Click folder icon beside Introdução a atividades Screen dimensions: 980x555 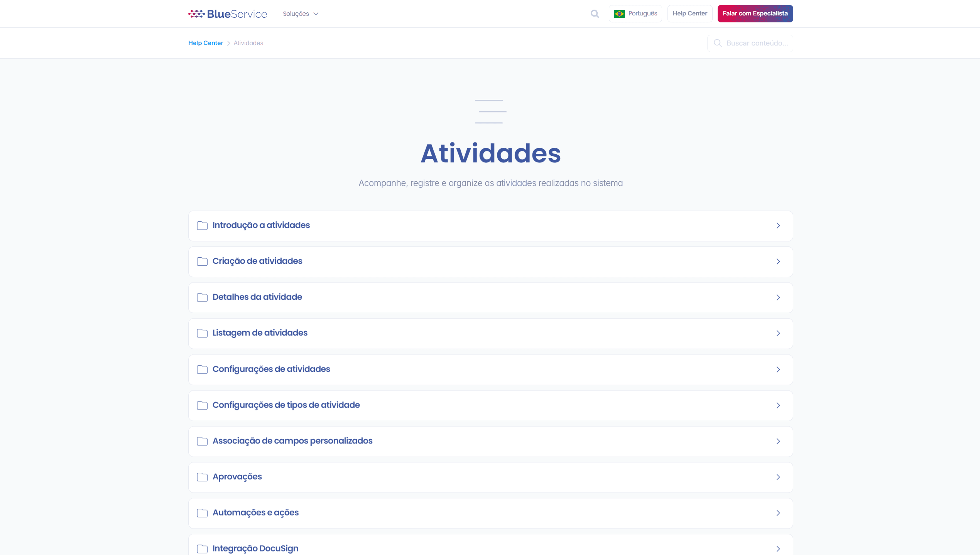(202, 226)
